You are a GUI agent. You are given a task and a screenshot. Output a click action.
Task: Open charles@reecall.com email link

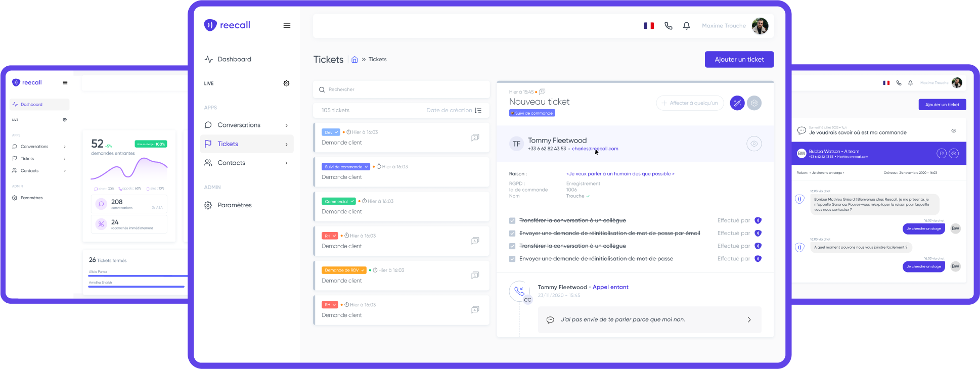point(595,149)
